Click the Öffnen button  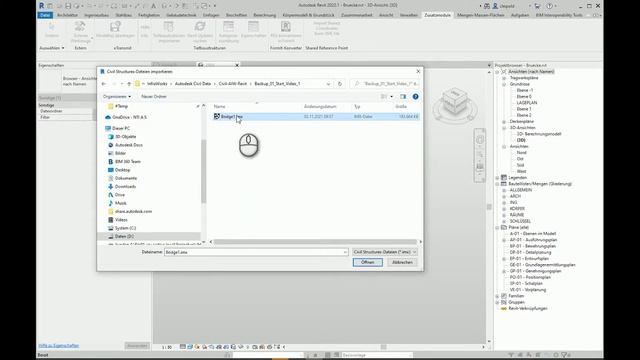tap(367, 262)
